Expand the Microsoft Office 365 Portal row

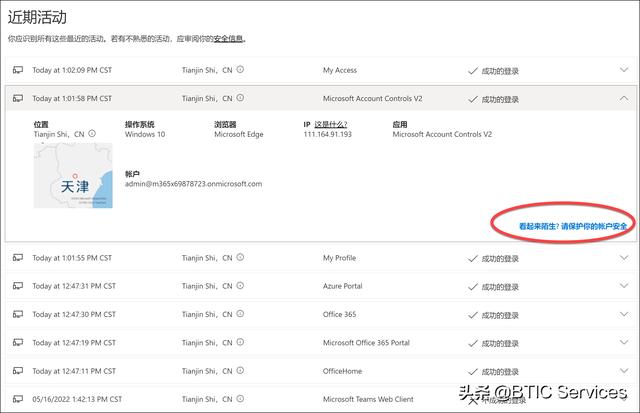[x=624, y=342]
